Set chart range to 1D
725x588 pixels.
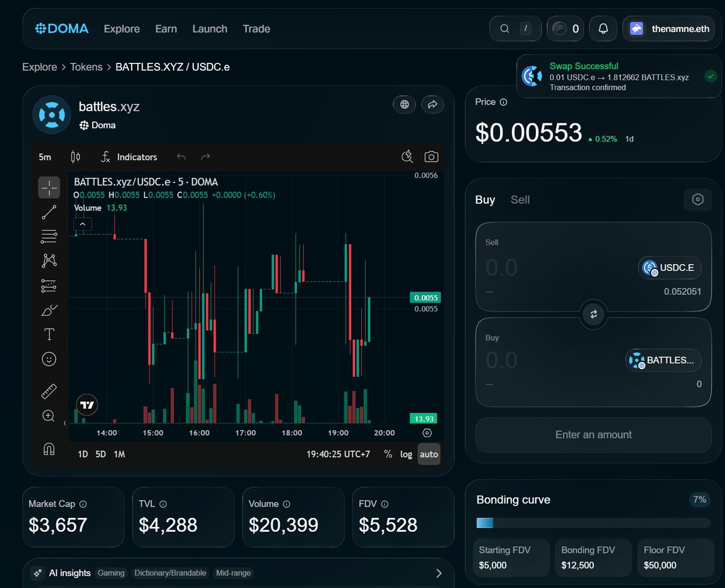(x=83, y=454)
